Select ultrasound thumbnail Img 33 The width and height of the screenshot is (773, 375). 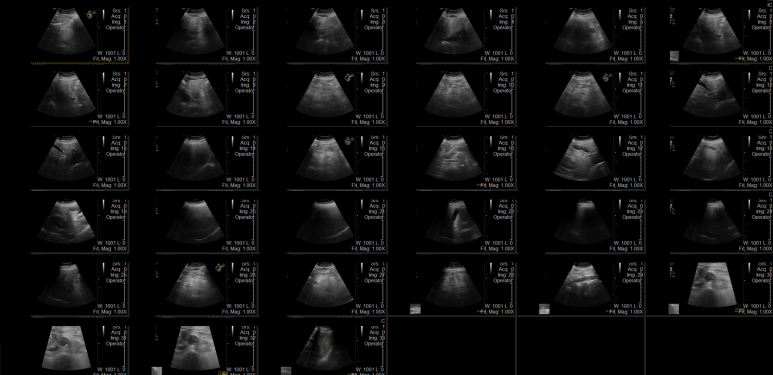pyautogui.click(x=325, y=347)
